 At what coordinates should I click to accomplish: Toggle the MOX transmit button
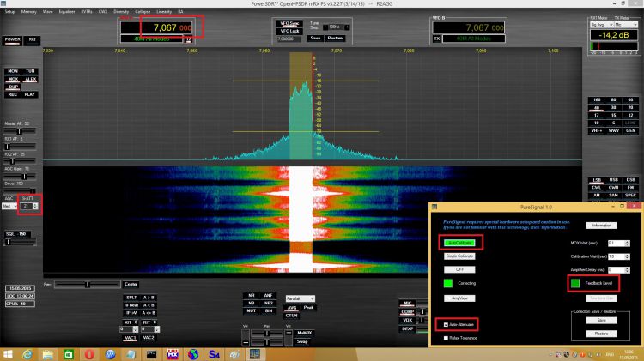point(13,79)
